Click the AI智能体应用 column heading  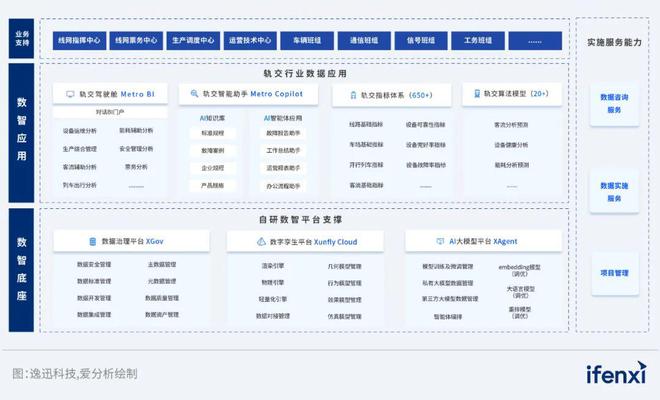[x=283, y=118]
